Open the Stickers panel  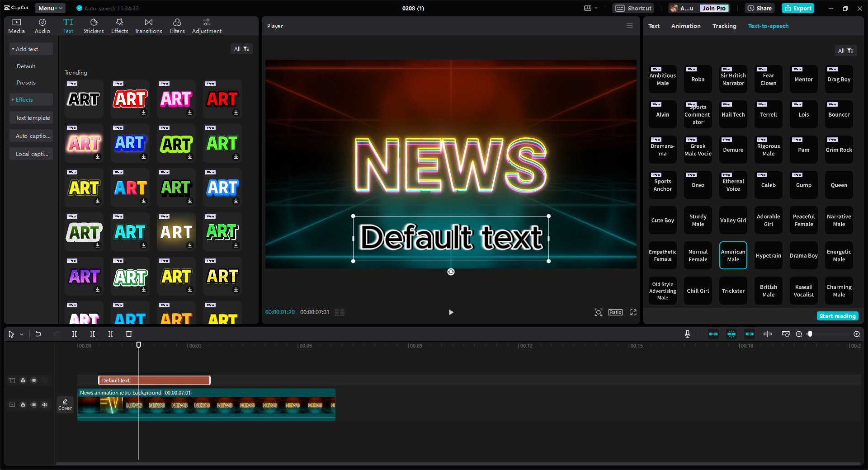click(x=94, y=25)
